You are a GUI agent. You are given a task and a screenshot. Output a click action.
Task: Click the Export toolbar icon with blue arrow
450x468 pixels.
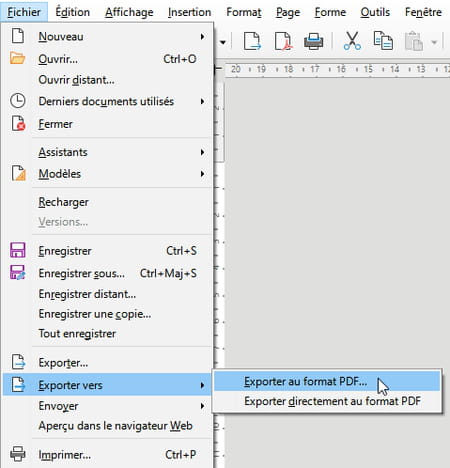pyautogui.click(x=252, y=41)
